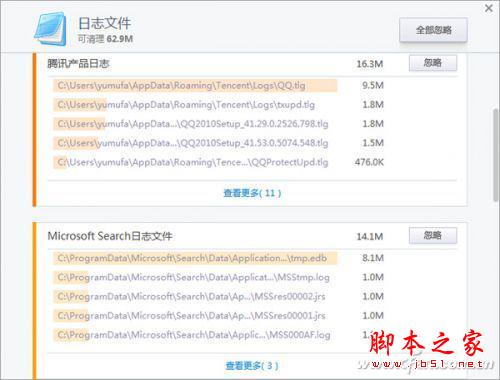
Task: Select the MSS000AF.log file row
Action: point(195,335)
